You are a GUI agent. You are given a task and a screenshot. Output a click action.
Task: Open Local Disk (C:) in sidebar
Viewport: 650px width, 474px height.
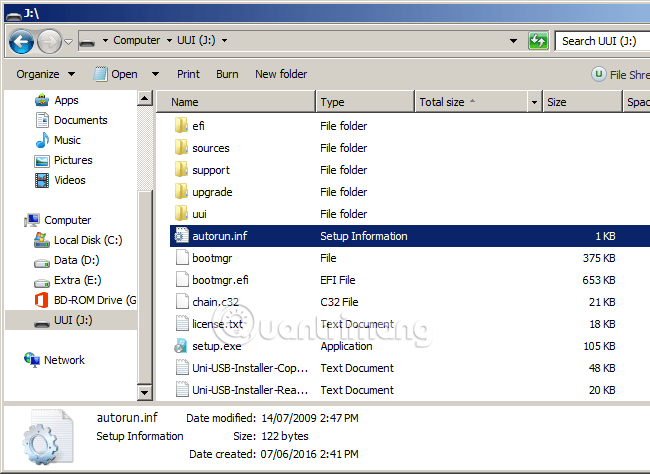(x=78, y=240)
